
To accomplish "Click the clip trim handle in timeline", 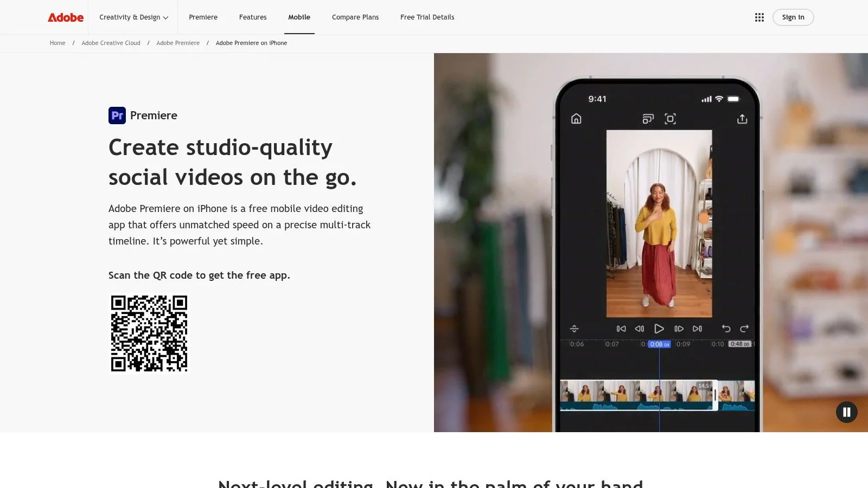I will (x=716, y=395).
